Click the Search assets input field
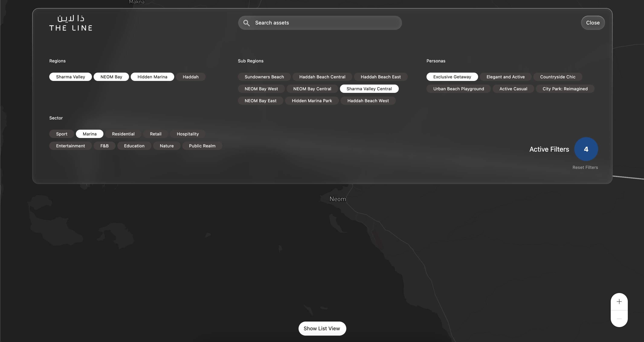 tap(320, 23)
